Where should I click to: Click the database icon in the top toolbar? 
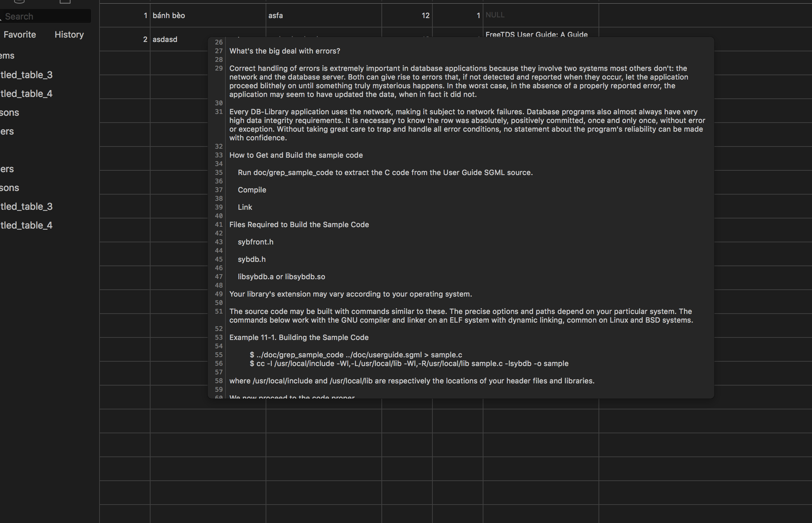[19, 2]
